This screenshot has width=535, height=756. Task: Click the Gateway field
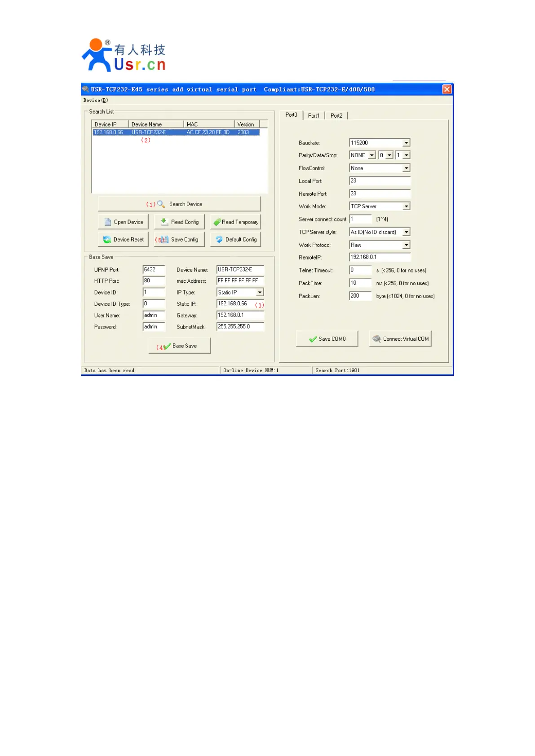click(240, 315)
